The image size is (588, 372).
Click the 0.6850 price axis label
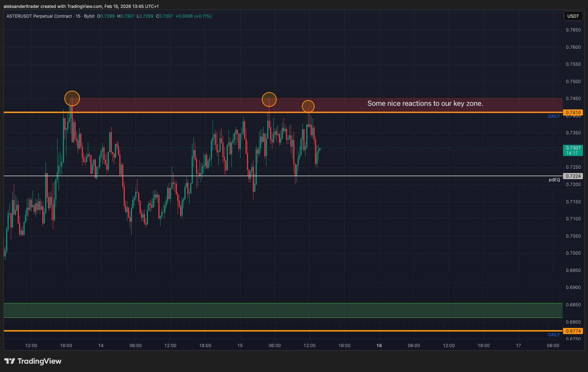coord(573,305)
